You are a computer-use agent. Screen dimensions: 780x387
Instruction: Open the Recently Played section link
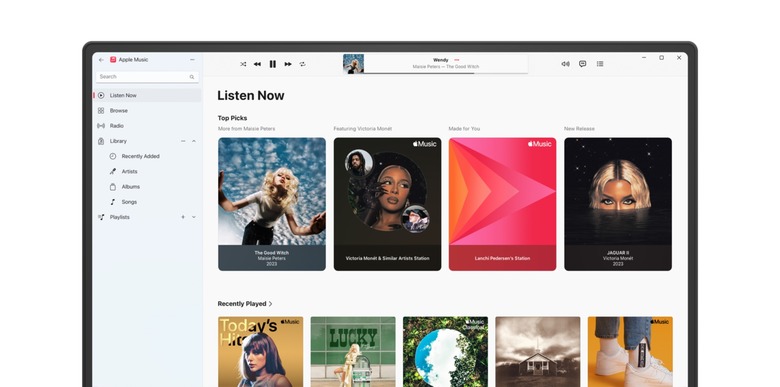[x=245, y=304]
